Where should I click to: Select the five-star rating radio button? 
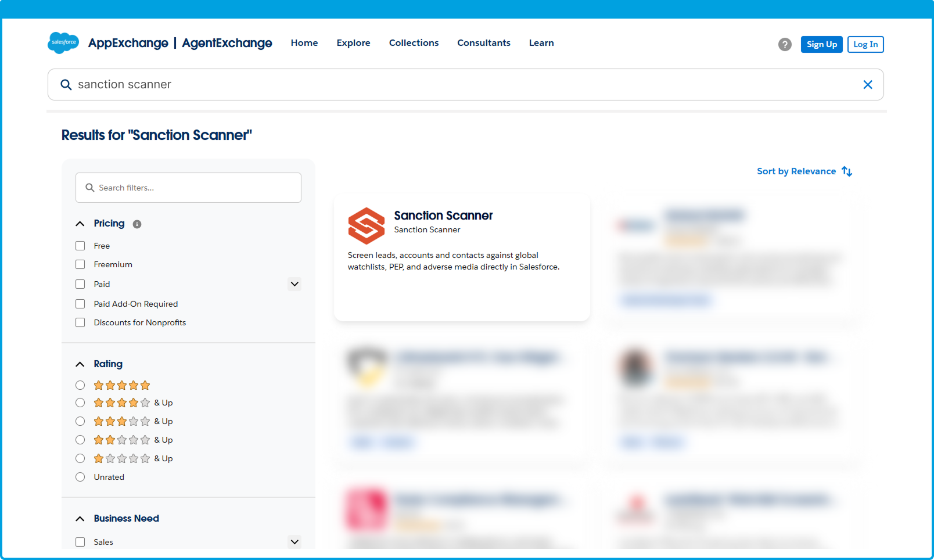(80, 385)
